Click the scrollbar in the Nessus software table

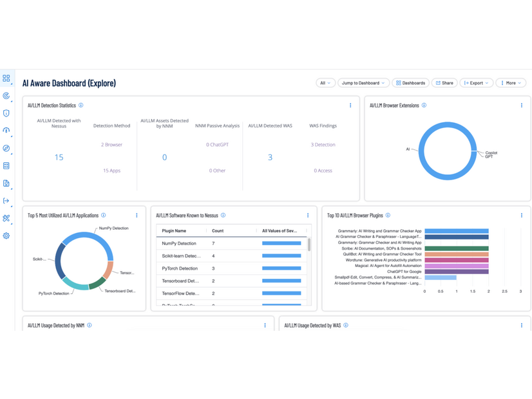coord(309,245)
